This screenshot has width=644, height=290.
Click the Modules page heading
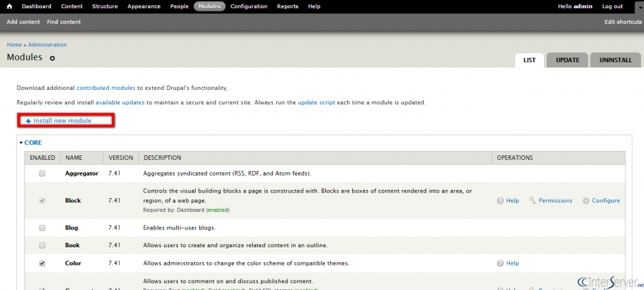[x=25, y=57]
